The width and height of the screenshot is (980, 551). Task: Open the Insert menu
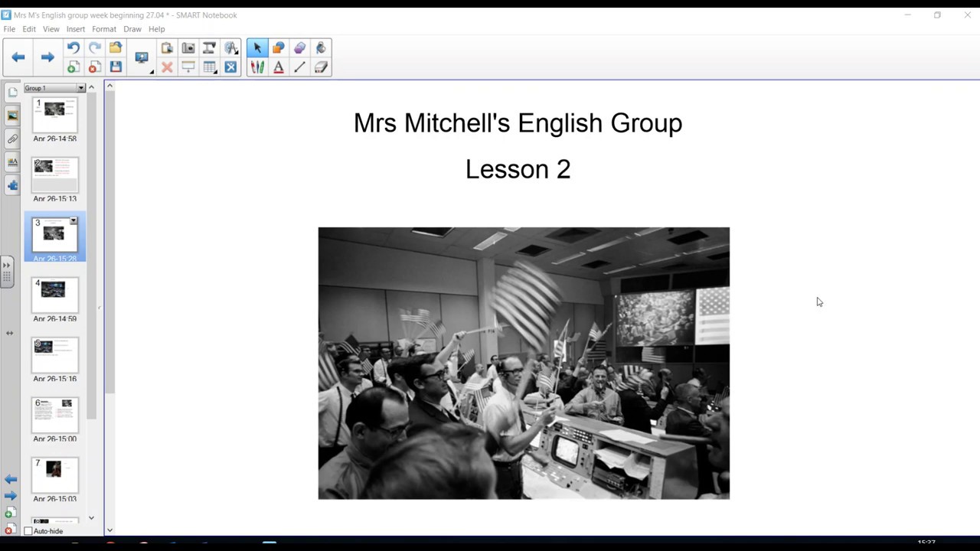[x=75, y=29]
